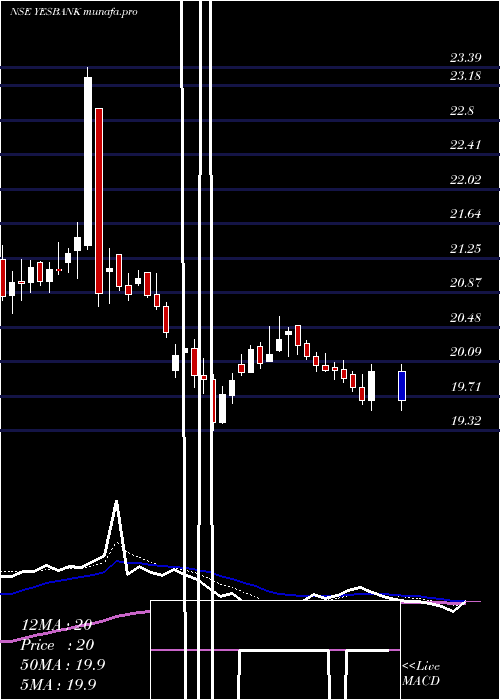Image resolution: width=500 pixels, height=700 pixels.
Task: Select the 23.18 price level label
Action: (466, 75)
